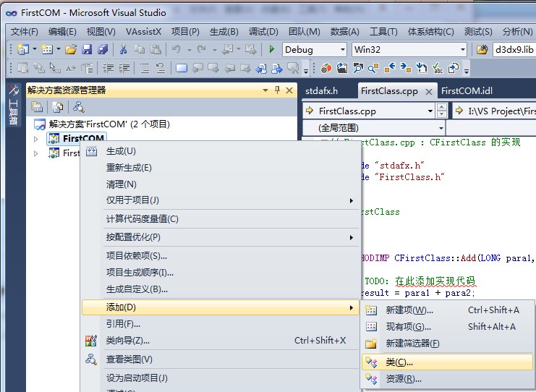Close the FirstClass.cpp tab

coord(429,92)
